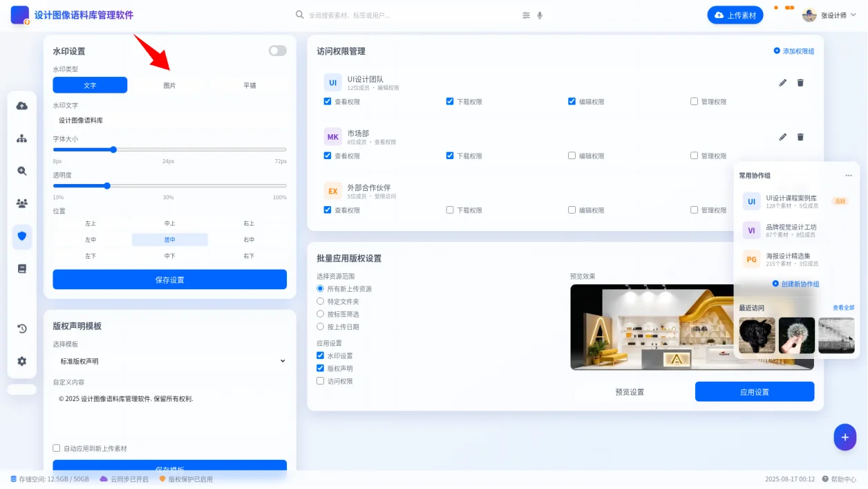Viewport: 868px width, 489px height.
Task: Uncheck 查看权限 for UI设计团队
Action: [x=328, y=101]
